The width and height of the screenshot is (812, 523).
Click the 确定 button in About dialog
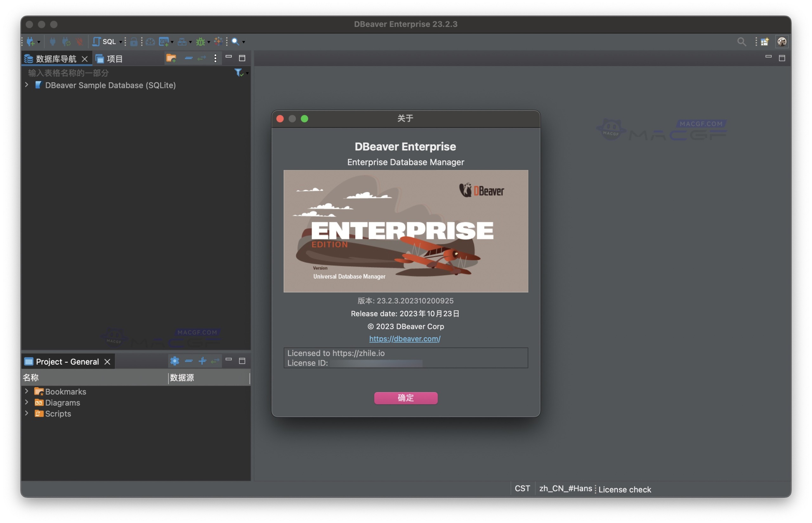tap(405, 398)
